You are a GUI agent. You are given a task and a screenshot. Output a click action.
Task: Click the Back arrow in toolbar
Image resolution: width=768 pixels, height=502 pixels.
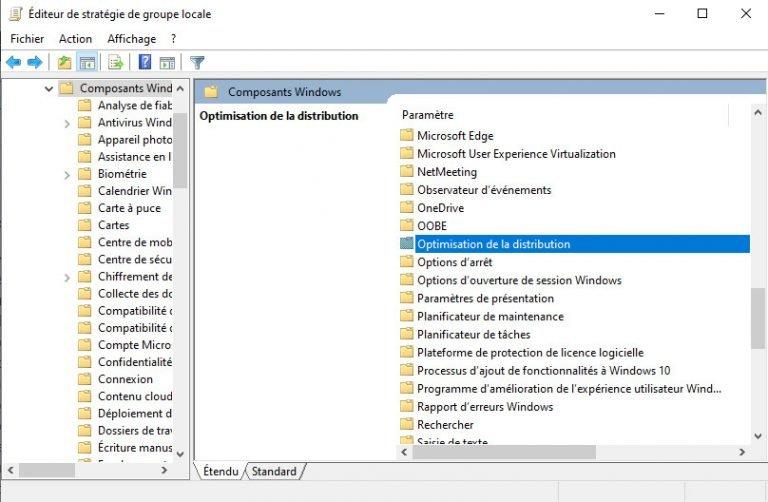(x=13, y=62)
